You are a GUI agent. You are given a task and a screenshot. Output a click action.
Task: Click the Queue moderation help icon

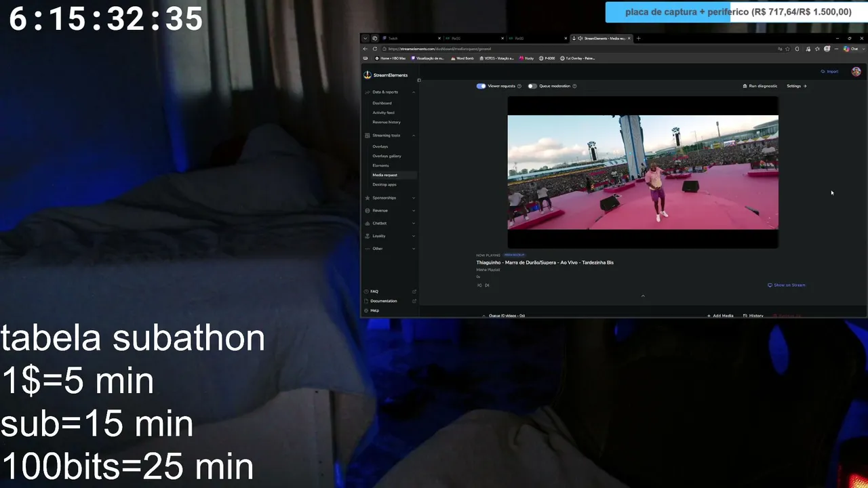574,86
